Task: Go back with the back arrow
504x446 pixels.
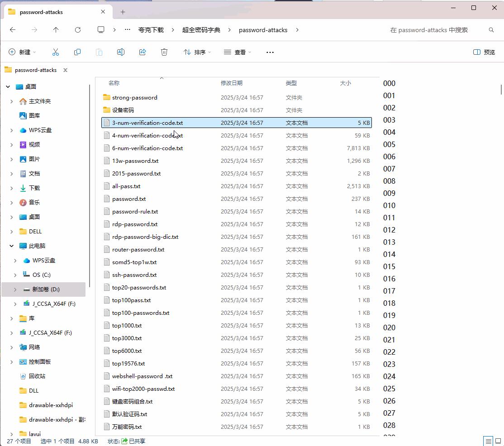Action: (13, 30)
